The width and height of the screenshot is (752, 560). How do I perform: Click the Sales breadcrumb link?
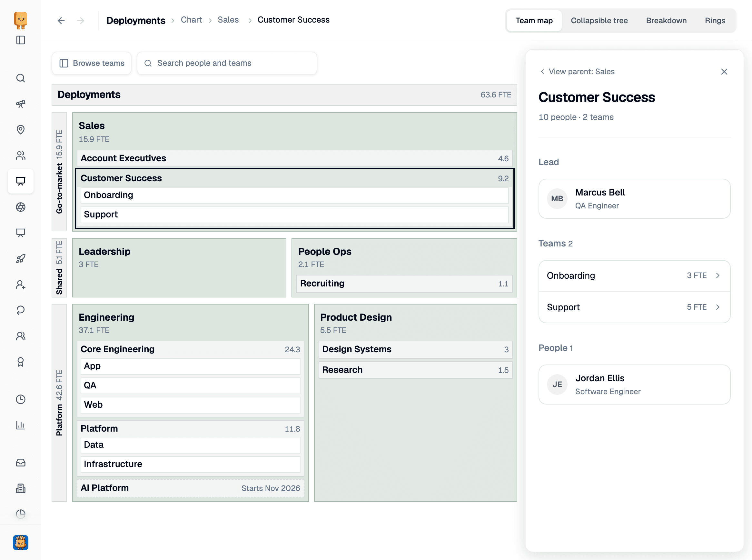coord(228,20)
